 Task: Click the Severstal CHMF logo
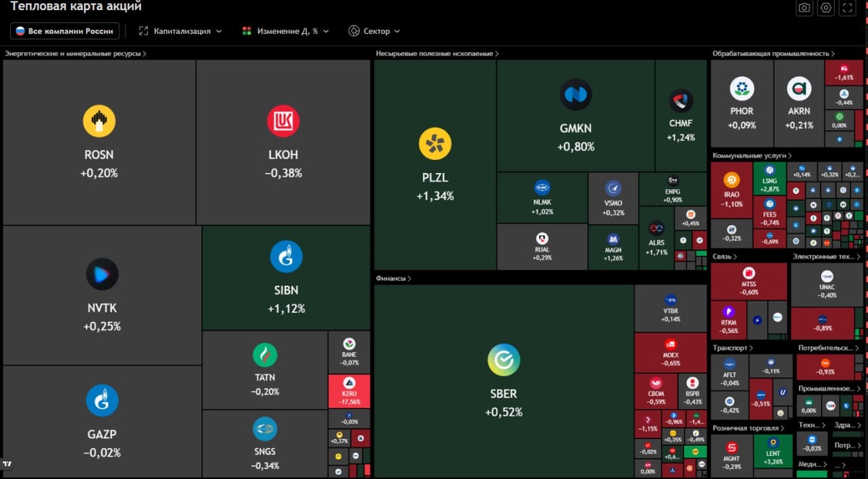pyautogui.click(x=681, y=101)
